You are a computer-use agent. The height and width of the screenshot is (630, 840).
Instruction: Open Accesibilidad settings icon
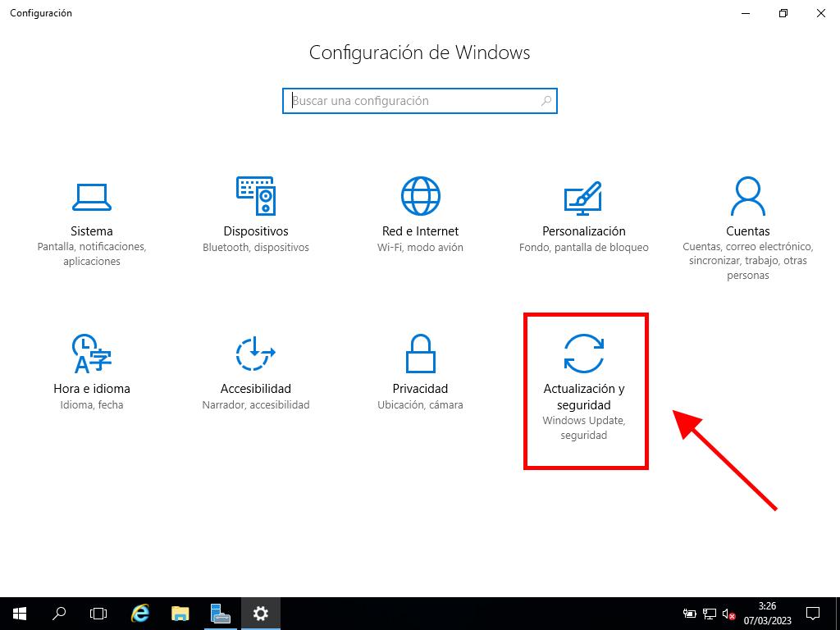pyautogui.click(x=255, y=354)
